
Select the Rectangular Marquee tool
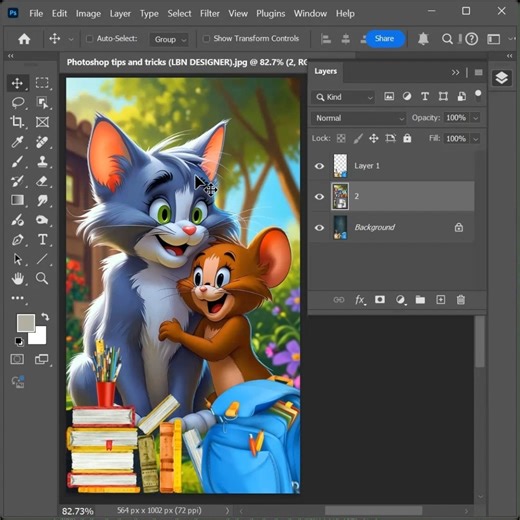(x=42, y=83)
